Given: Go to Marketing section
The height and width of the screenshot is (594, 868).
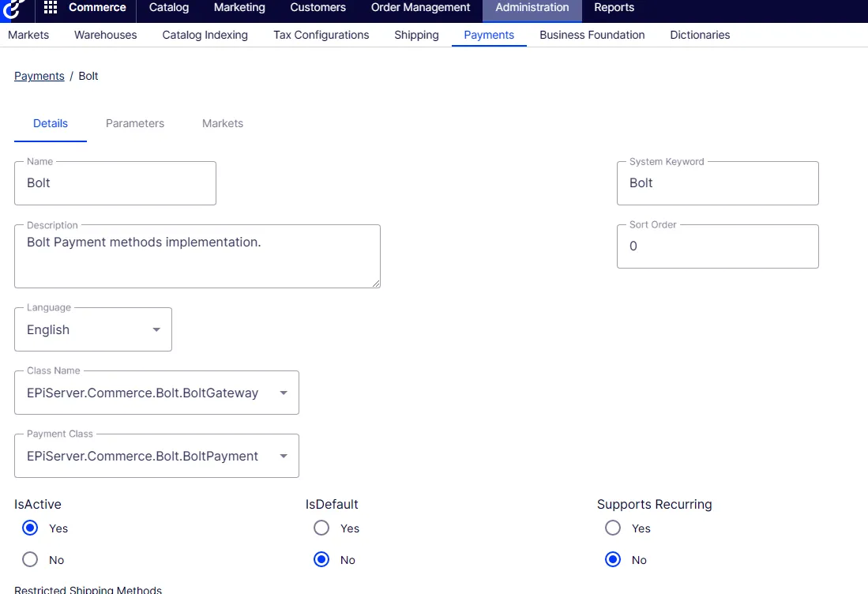Looking at the screenshot, I should click(x=239, y=7).
